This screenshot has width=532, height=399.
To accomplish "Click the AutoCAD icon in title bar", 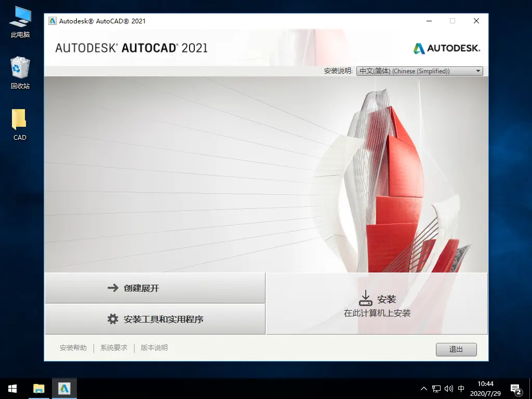I will point(52,21).
